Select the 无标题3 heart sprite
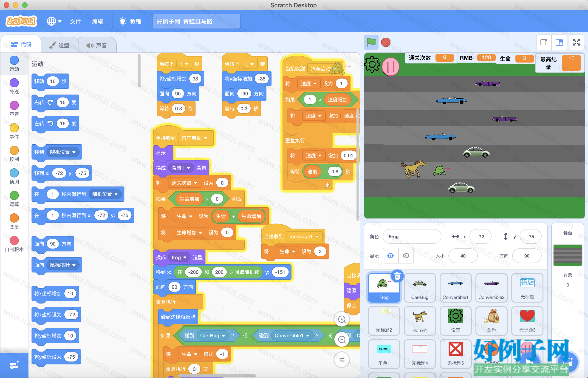The image size is (588, 378). pyautogui.click(x=527, y=321)
